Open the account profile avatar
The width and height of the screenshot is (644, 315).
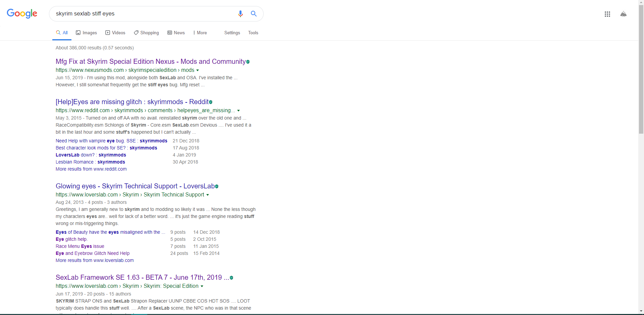(624, 14)
